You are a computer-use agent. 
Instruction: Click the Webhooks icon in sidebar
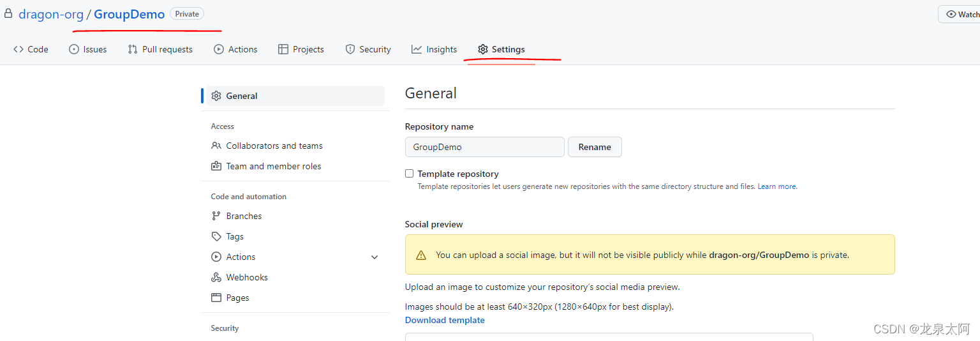[x=216, y=277]
